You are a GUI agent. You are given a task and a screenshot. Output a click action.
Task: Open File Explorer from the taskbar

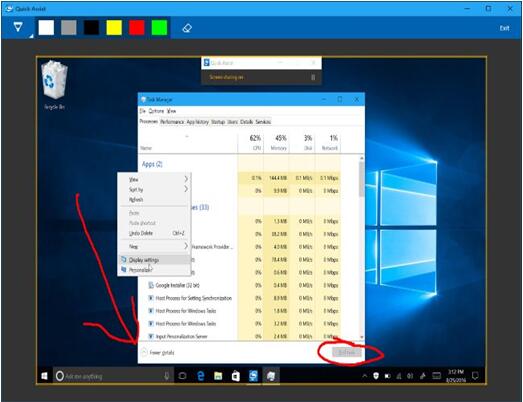218,376
